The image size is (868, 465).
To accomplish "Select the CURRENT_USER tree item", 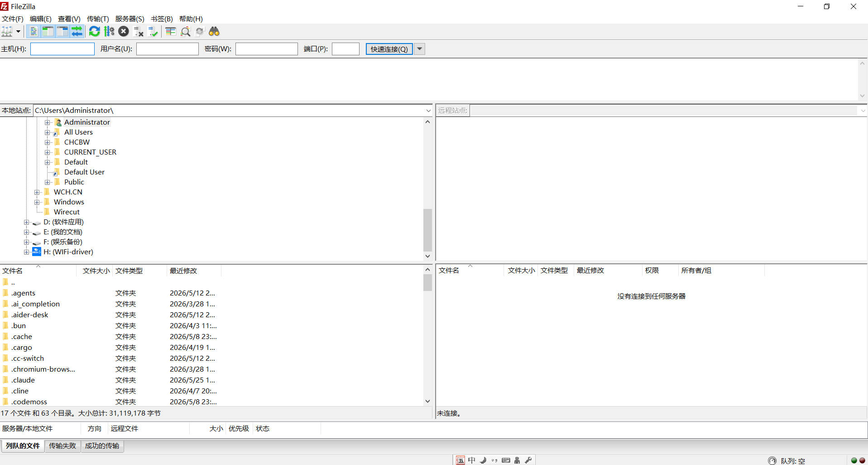I will [x=90, y=152].
